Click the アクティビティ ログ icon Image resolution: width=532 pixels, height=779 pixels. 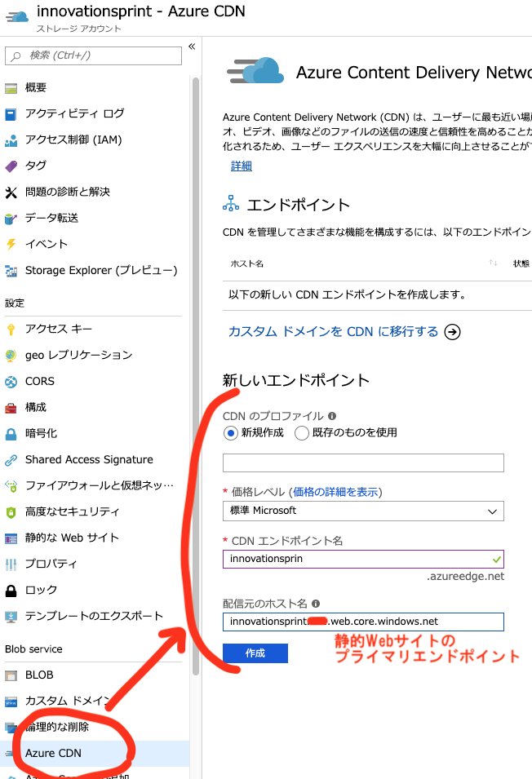click(x=11, y=114)
